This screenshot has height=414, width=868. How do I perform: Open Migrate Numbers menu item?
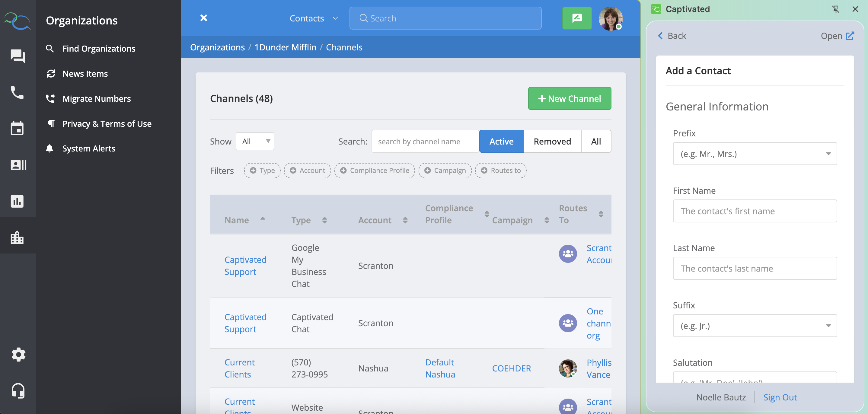(x=96, y=98)
